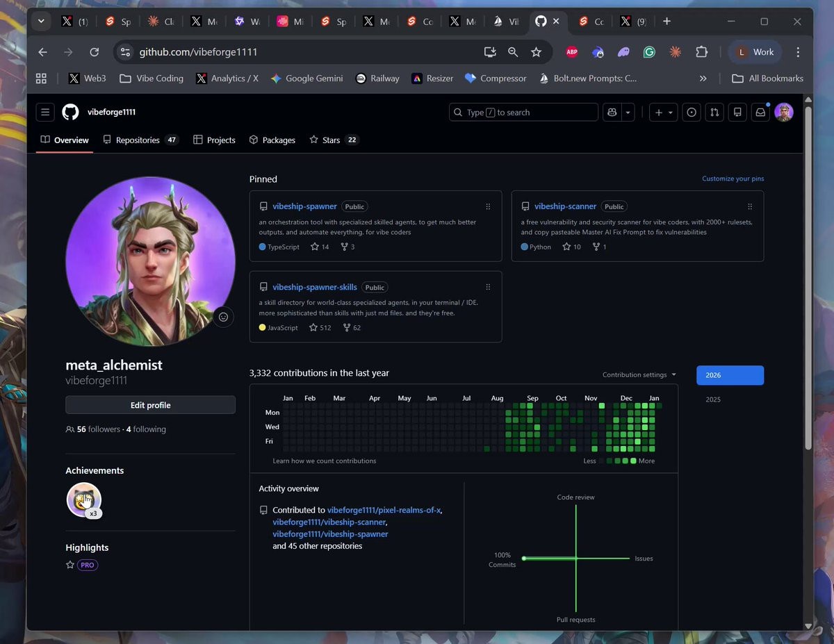The height and width of the screenshot is (644, 834).
Task: Bookmark this page with star icon
Action: coord(536,52)
